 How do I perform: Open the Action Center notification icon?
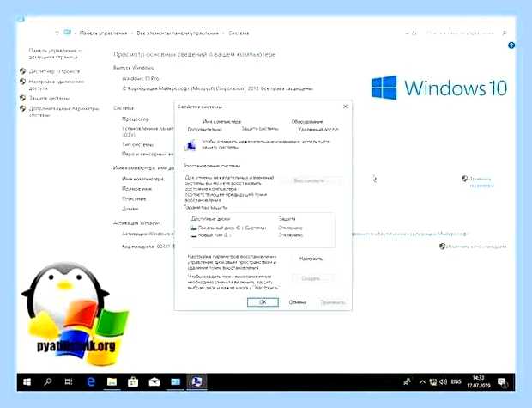[x=503, y=382]
